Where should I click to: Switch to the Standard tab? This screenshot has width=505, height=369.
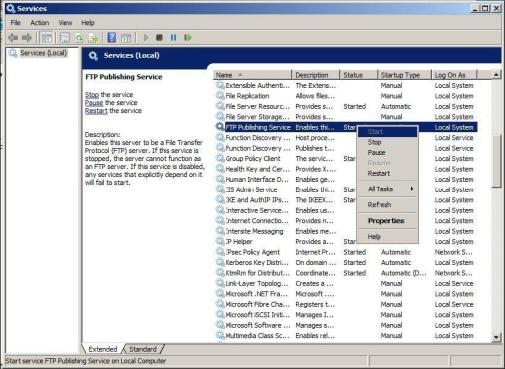click(x=143, y=349)
